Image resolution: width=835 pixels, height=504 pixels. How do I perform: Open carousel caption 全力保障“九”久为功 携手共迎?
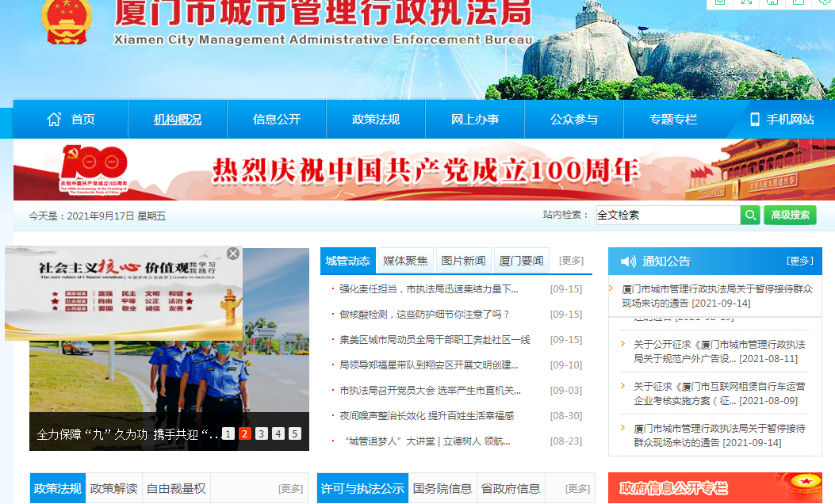pyautogui.click(x=128, y=434)
